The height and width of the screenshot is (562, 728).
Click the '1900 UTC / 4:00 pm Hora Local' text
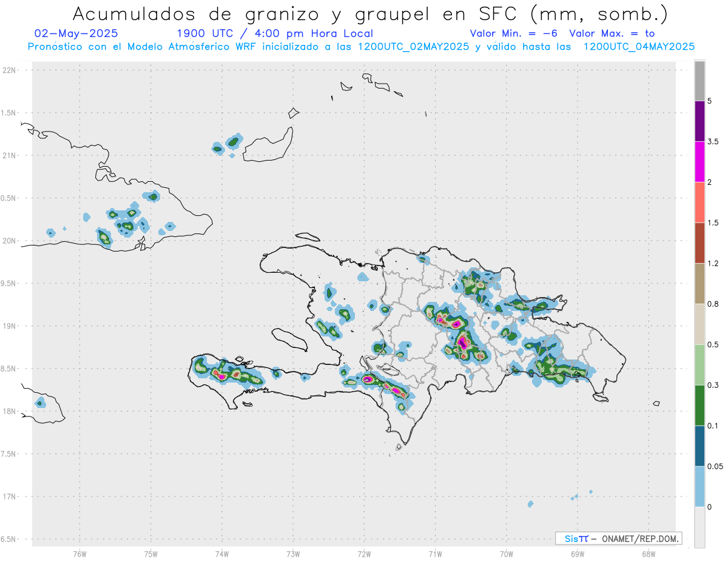coord(275,33)
